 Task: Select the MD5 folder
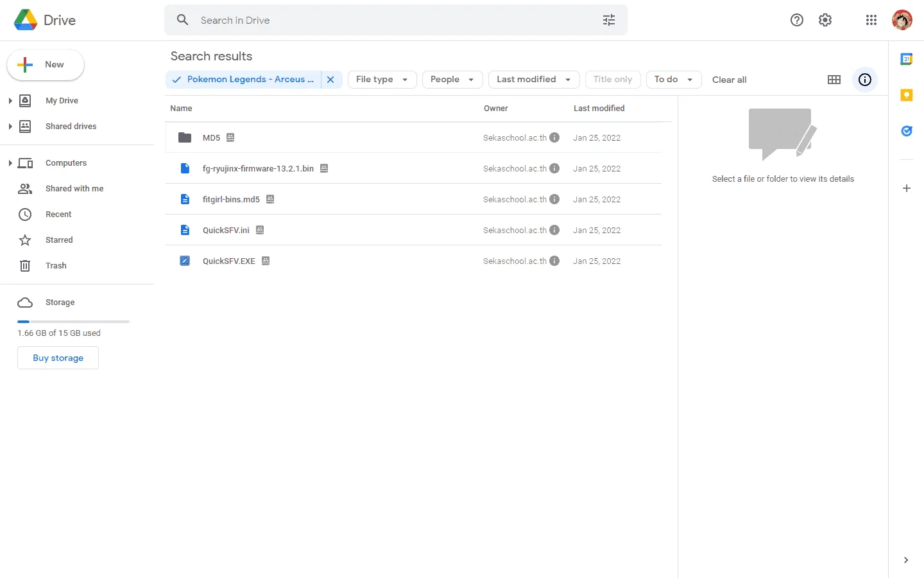[413, 137]
